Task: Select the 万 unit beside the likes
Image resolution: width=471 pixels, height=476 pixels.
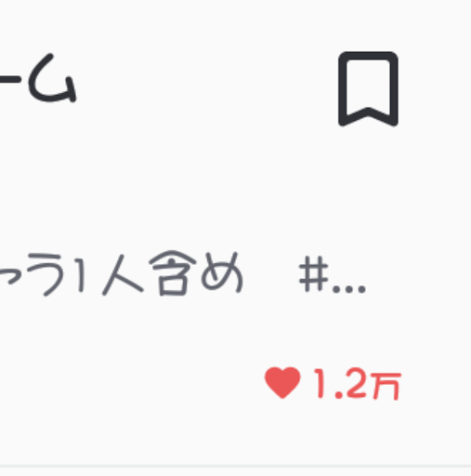Action: pyautogui.click(x=387, y=386)
